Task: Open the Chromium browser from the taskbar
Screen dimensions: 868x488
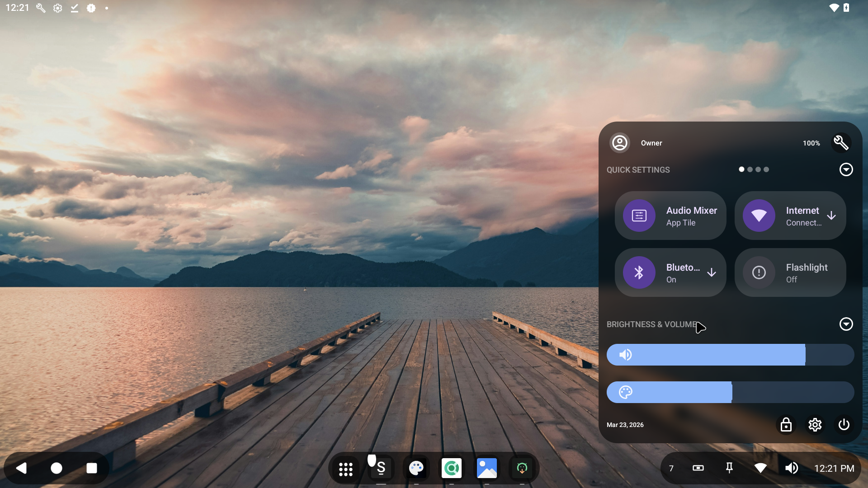Action: pyautogui.click(x=452, y=469)
